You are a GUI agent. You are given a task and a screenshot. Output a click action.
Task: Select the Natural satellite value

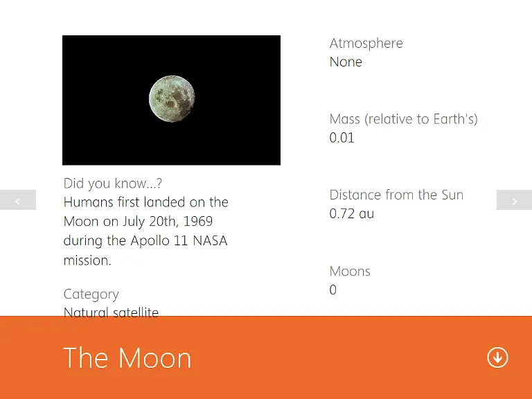point(111,312)
